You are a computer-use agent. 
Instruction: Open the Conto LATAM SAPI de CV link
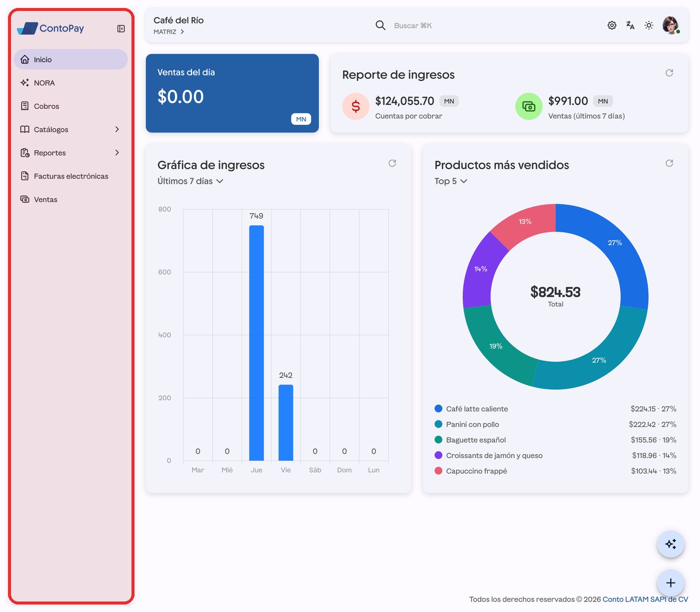point(645,599)
